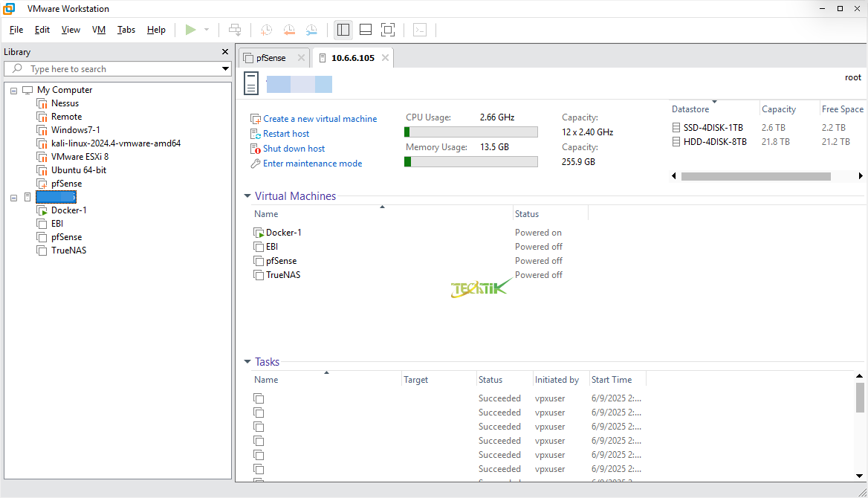Sort by Datastore column header

690,109
